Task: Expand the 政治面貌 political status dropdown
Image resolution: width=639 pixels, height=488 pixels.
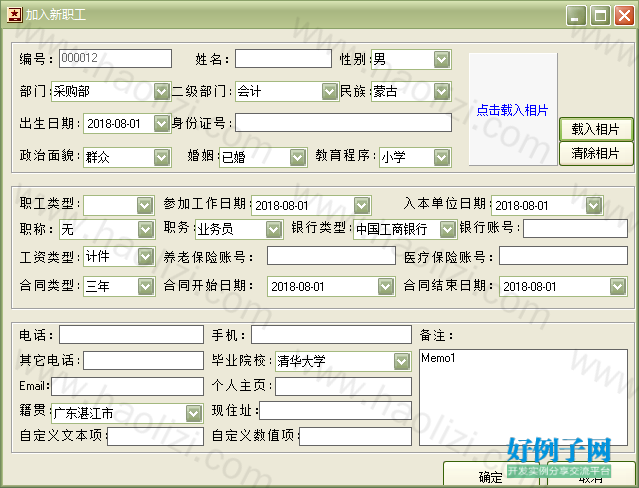Action: pos(162,157)
